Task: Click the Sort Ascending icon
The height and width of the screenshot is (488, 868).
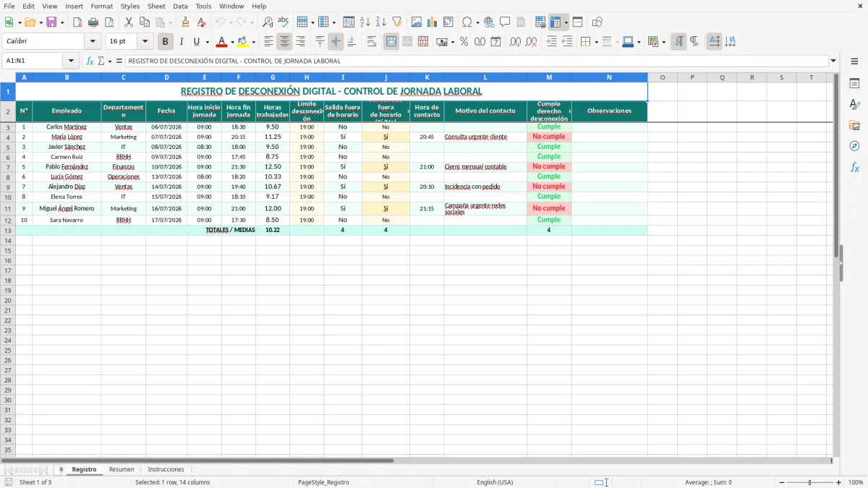Action: (365, 22)
